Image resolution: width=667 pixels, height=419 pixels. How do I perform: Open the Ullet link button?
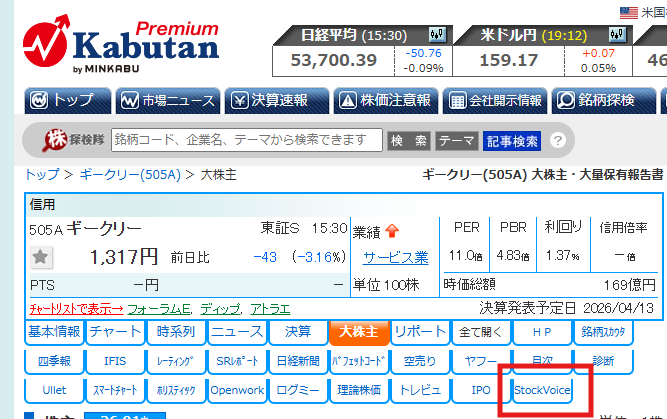point(54,390)
